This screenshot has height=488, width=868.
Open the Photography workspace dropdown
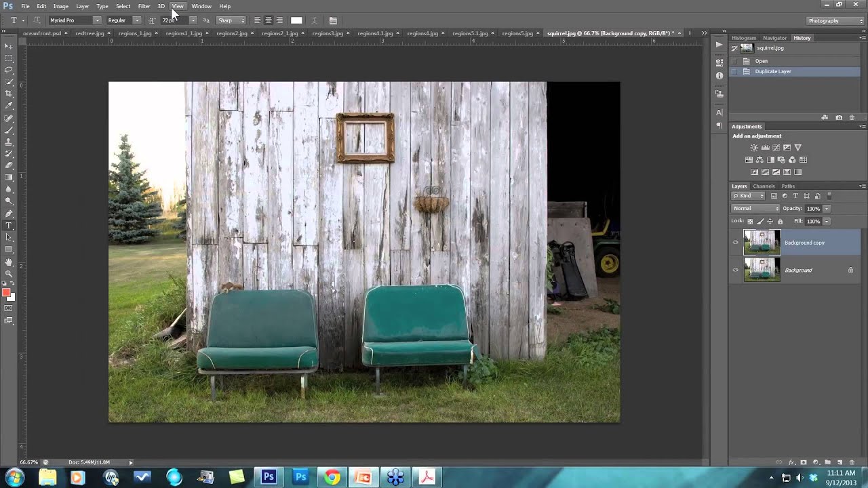(x=835, y=21)
